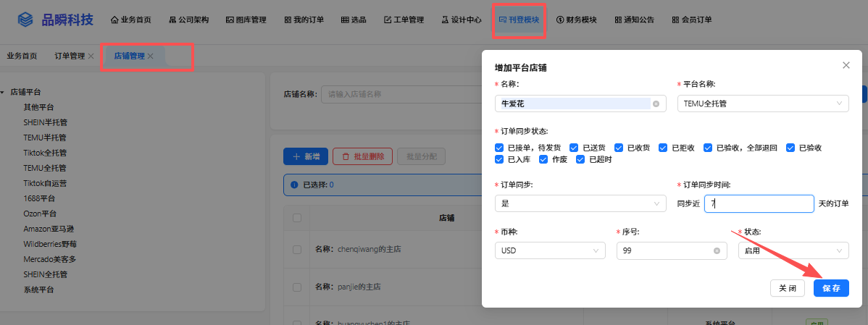Viewport: 868px width, 325px height.
Task: Open the 业务首页 top menu
Action: tap(131, 20)
